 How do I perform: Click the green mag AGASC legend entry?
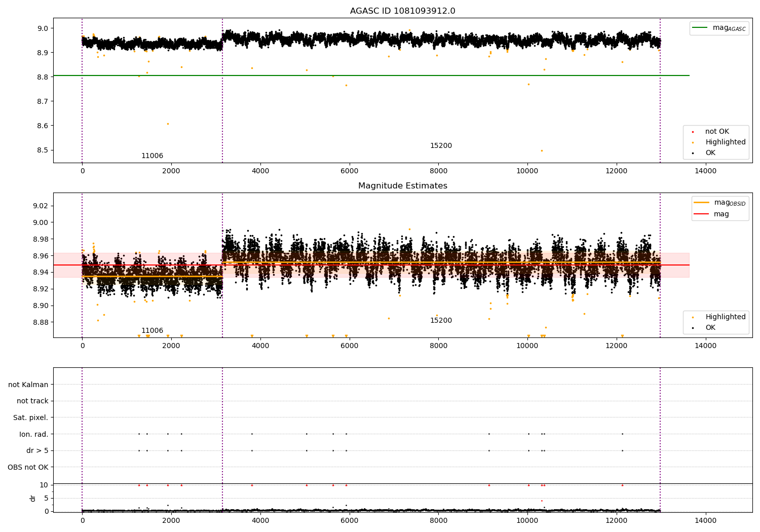coord(719,28)
